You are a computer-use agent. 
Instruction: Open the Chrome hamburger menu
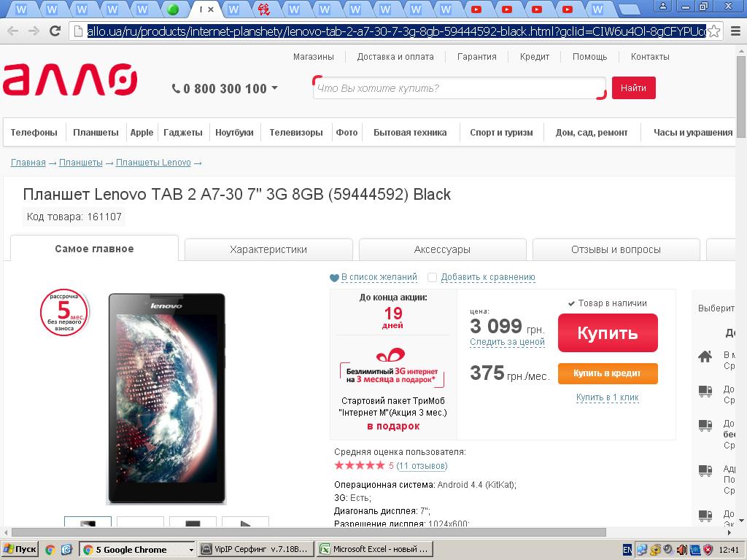coord(735,31)
